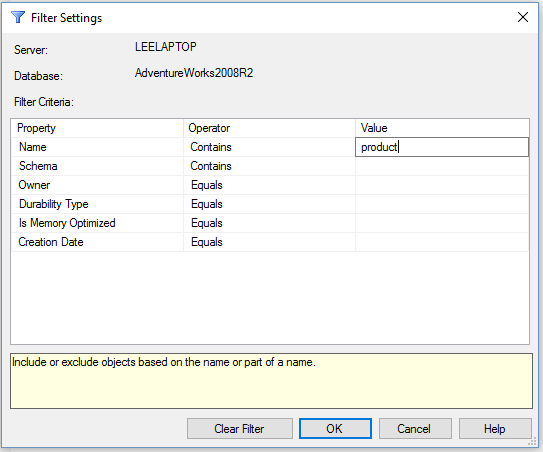Click the server name LEELAPTOP
This screenshot has width=543, height=452.
click(x=166, y=47)
